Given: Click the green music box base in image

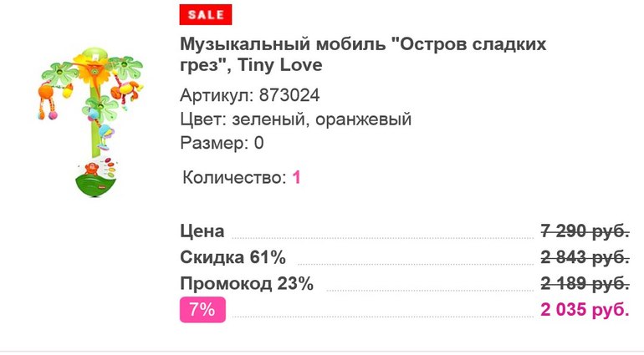Looking at the screenshot, I should [97, 180].
